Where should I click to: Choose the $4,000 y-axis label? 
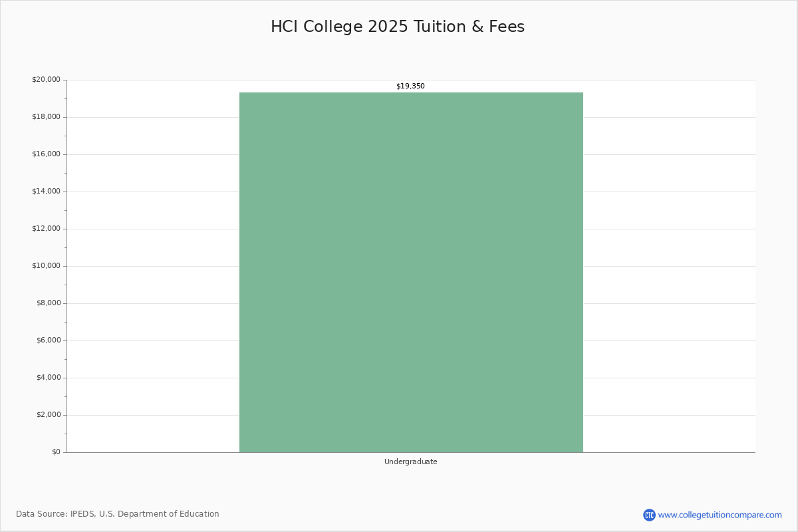coord(48,378)
